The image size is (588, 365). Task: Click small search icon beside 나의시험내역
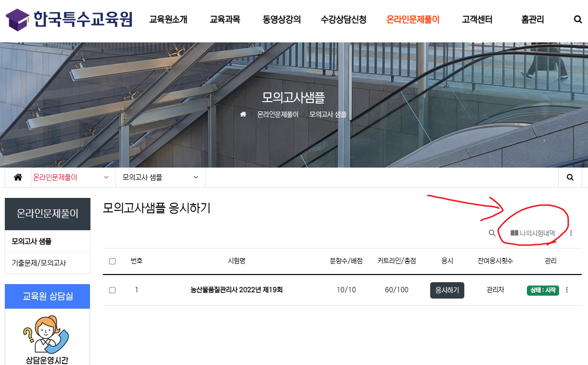(492, 233)
